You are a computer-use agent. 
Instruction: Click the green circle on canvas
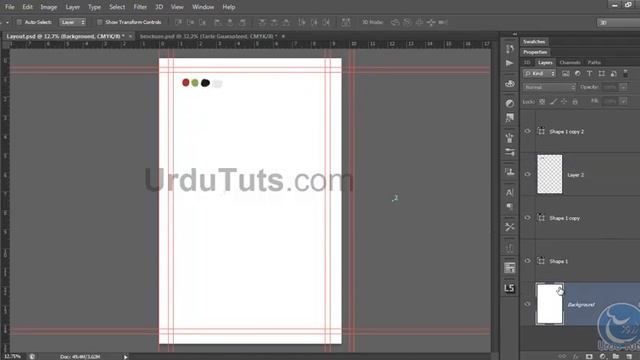click(x=195, y=83)
